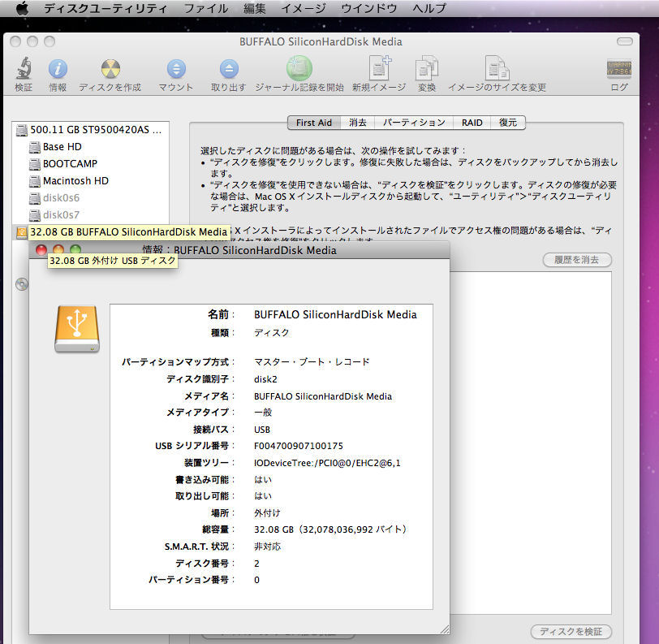This screenshot has width=659, height=644.
Task: Open the ヘルプ menu
Action: [429, 8]
